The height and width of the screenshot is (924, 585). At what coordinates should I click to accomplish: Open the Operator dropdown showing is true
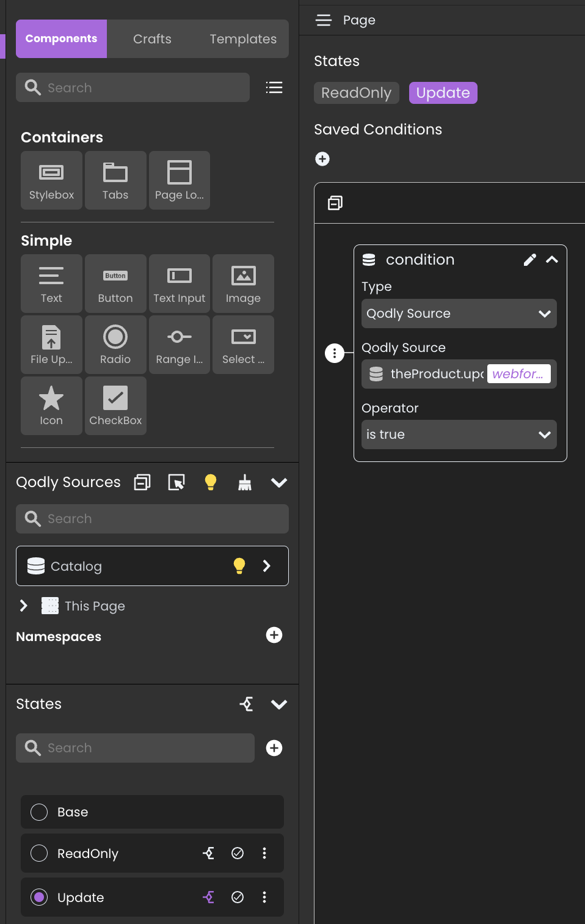point(459,435)
